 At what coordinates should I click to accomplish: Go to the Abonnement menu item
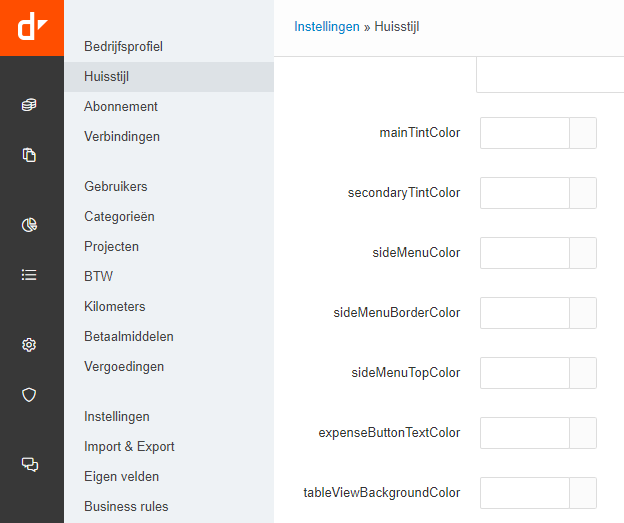click(121, 106)
